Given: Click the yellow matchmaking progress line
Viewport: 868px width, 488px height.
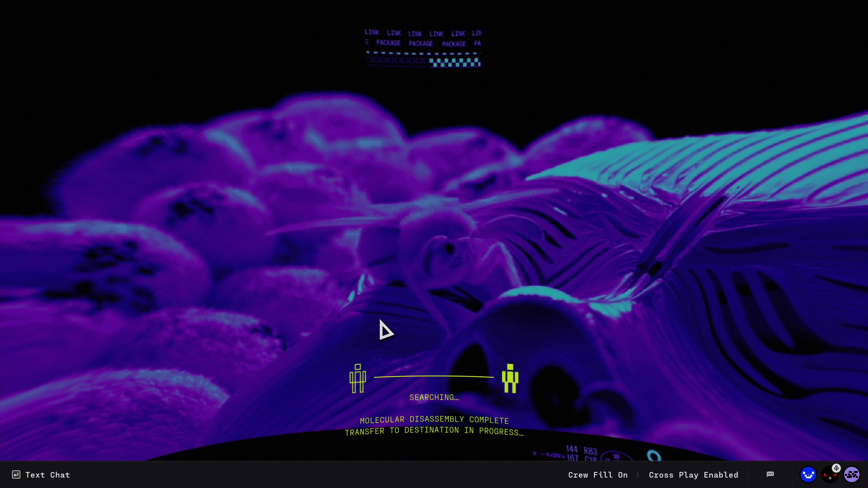Looking at the screenshot, I should 434,377.
